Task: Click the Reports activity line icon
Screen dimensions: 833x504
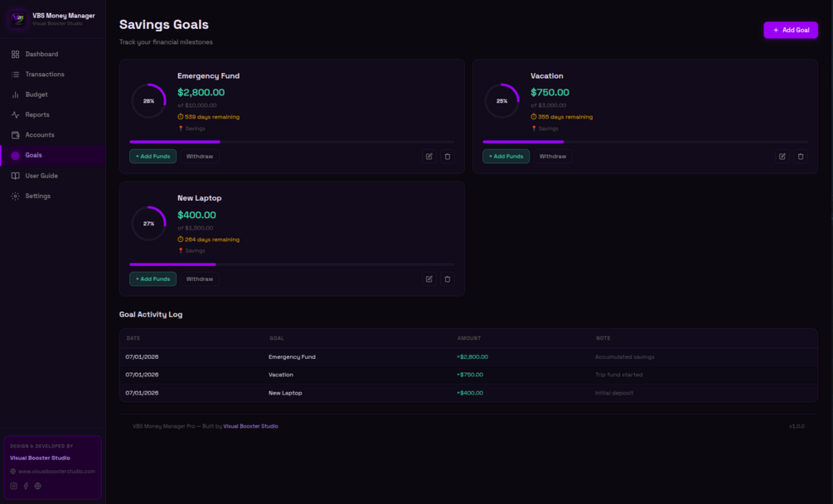Action: click(x=16, y=114)
